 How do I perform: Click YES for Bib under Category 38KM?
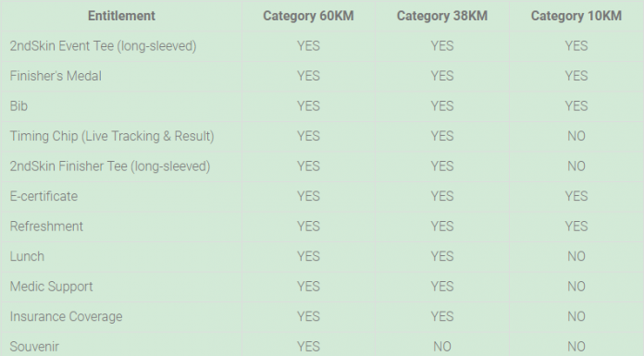point(442,106)
